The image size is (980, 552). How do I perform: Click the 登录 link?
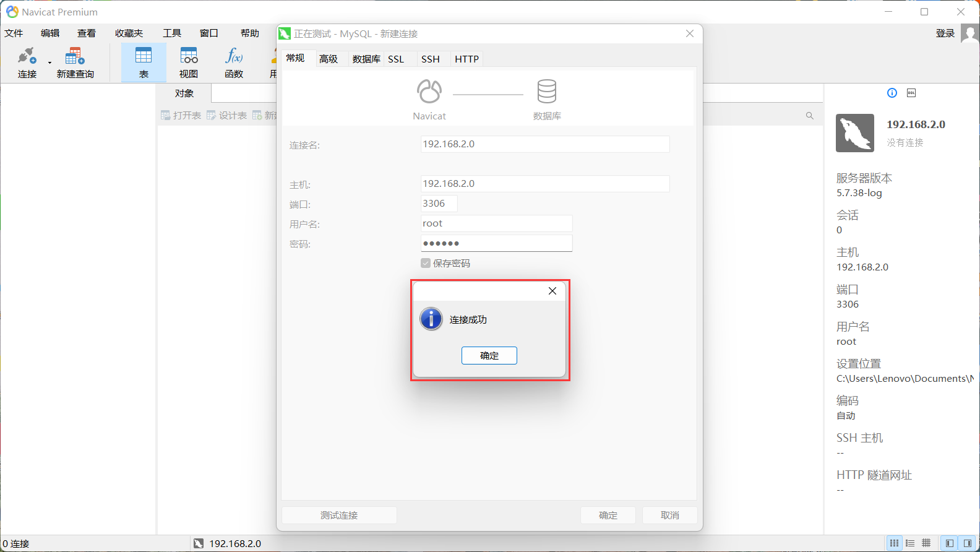[945, 33]
